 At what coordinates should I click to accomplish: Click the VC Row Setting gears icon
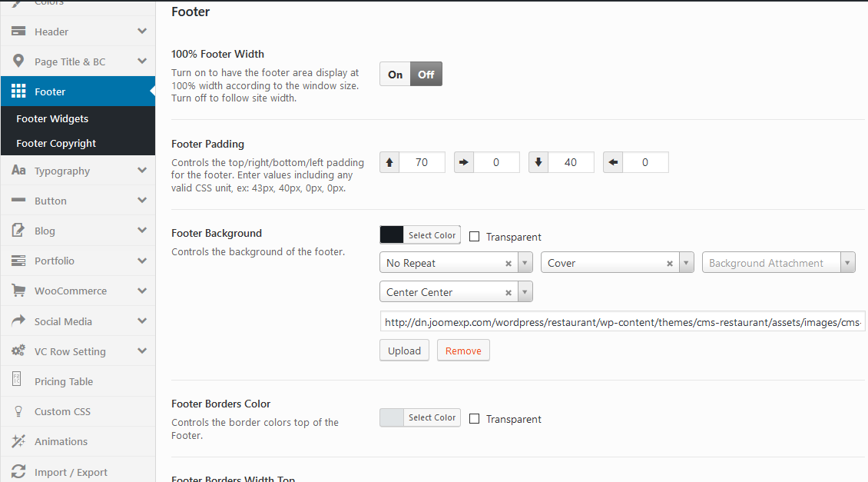pos(18,351)
